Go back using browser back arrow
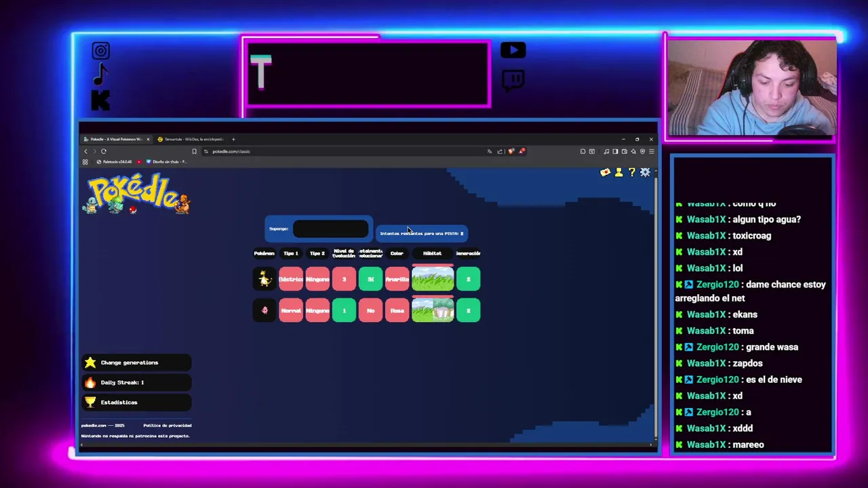 click(x=85, y=151)
